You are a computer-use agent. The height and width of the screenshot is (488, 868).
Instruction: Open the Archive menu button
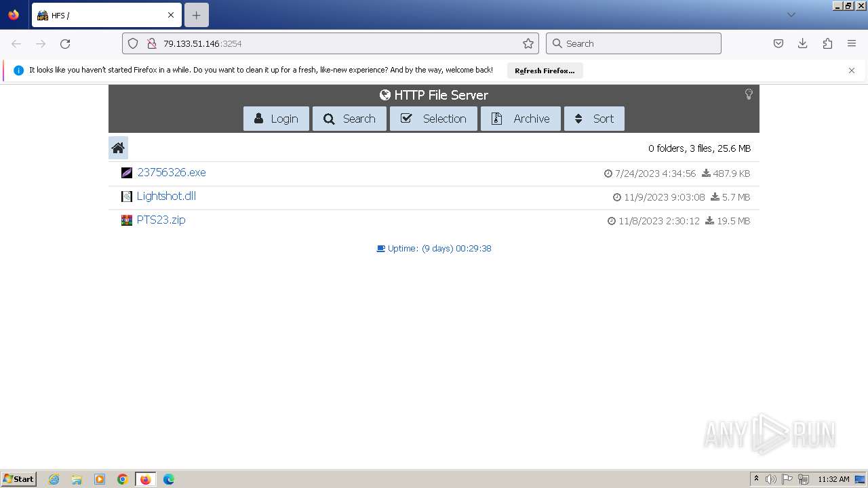pos(521,119)
